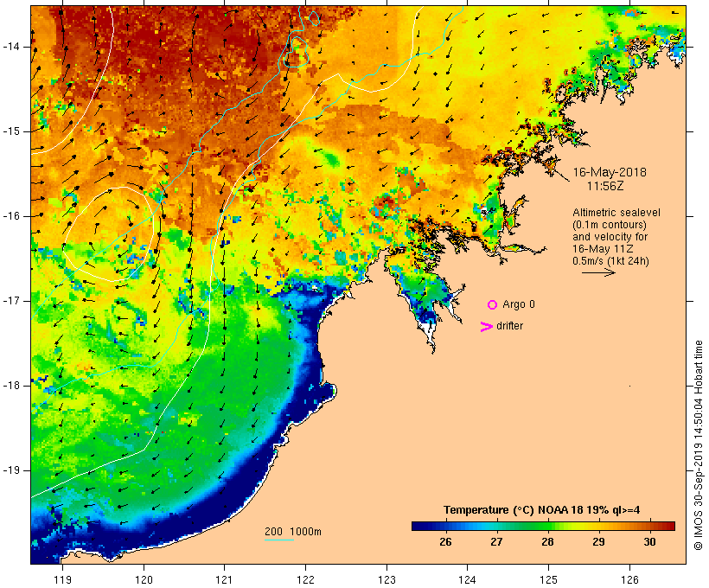The height and width of the screenshot is (588, 709).
Task: Click the '(0.1m contours)' caption line
Action: [609, 225]
